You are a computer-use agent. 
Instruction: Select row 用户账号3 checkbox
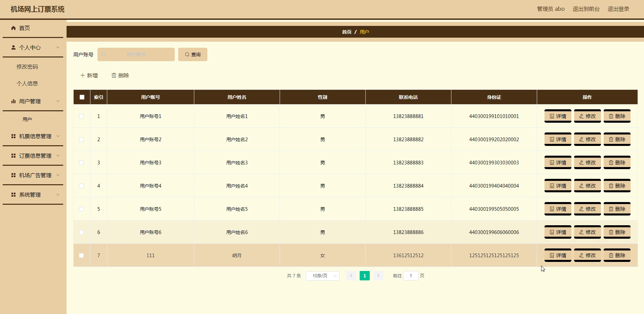(81, 163)
